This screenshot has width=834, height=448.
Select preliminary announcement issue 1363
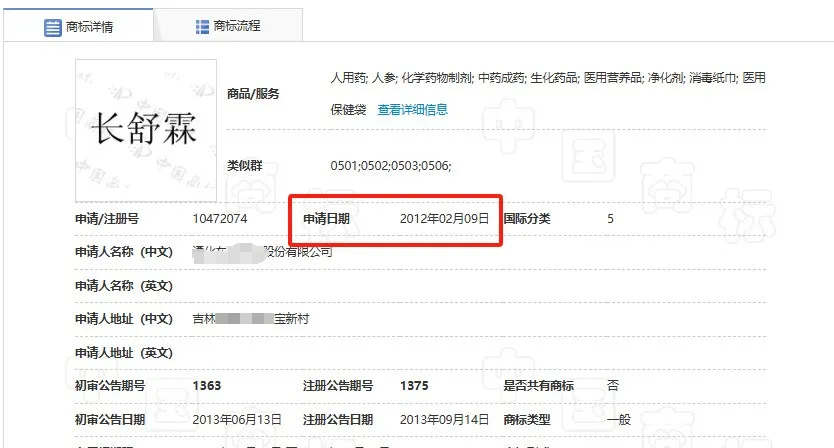pos(207,386)
